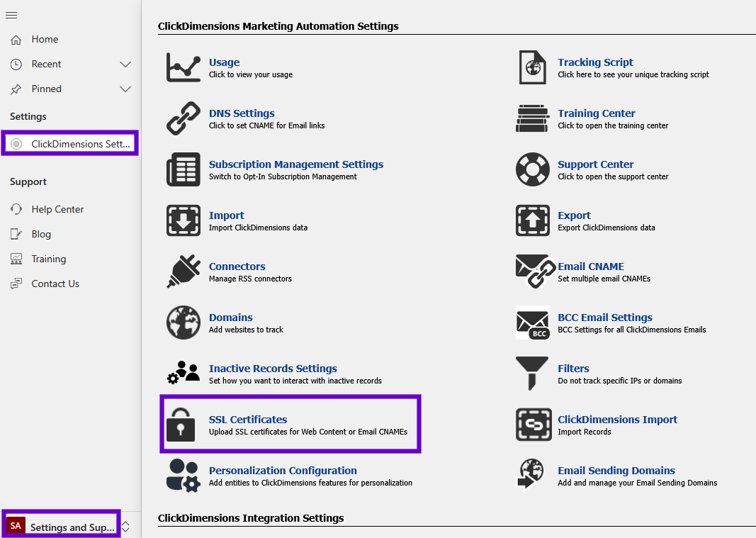This screenshot has height=538, width=756.
Task: Open the Personalization Configuration link
Action: [283, 471]
